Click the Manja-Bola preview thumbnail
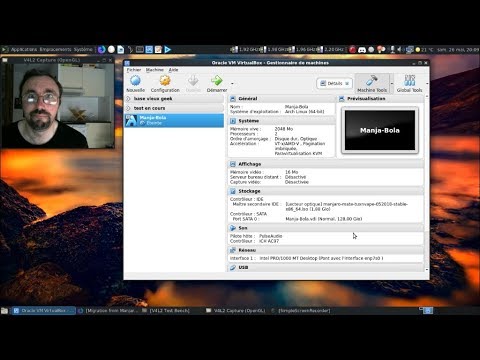The height and width of the screenshot is (360, 480). pos(380,130)
